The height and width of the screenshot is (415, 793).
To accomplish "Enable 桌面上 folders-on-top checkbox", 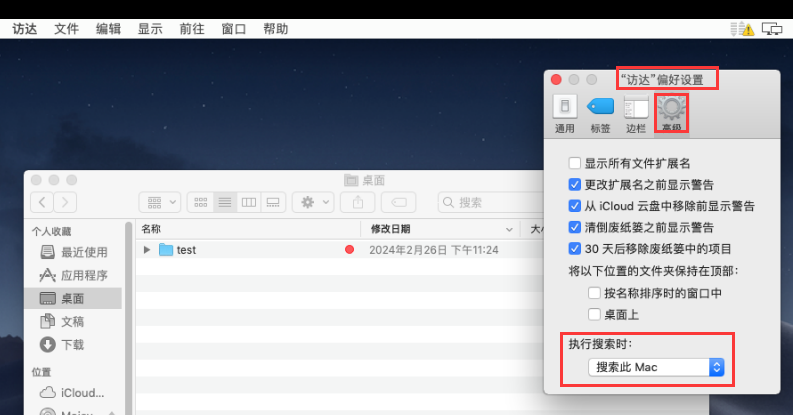I will (x=594, y=314).
